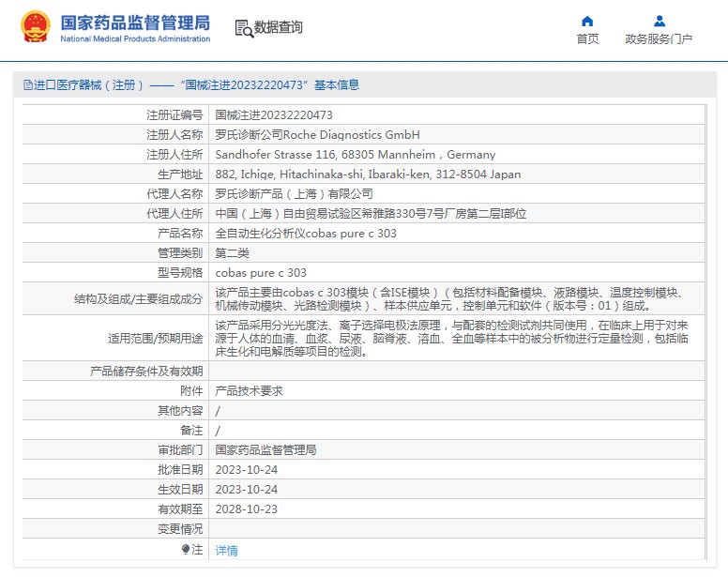Click the 国家药品监督管理局 site title
728x577 pixels.
[135, 23]
